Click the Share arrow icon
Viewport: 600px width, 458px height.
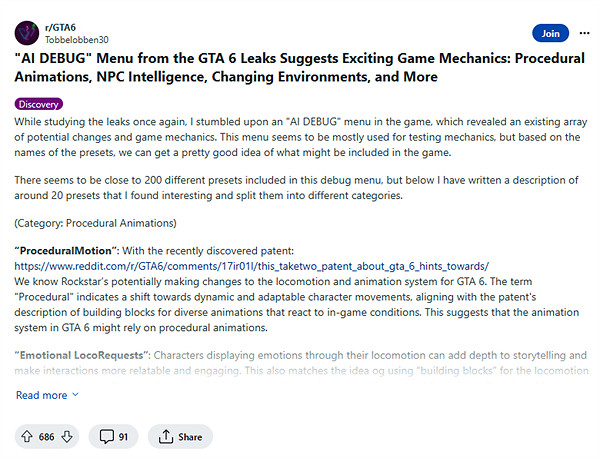point(164,436)
